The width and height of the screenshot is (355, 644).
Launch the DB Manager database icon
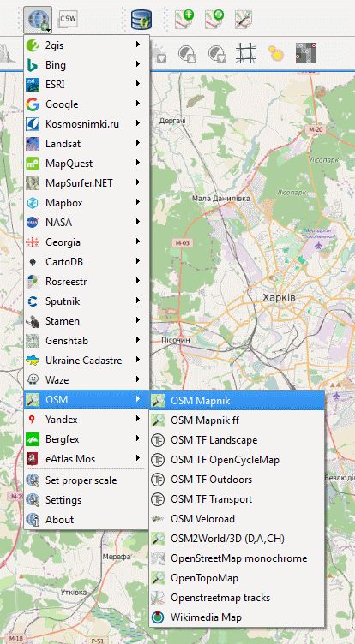coord(141,20)
